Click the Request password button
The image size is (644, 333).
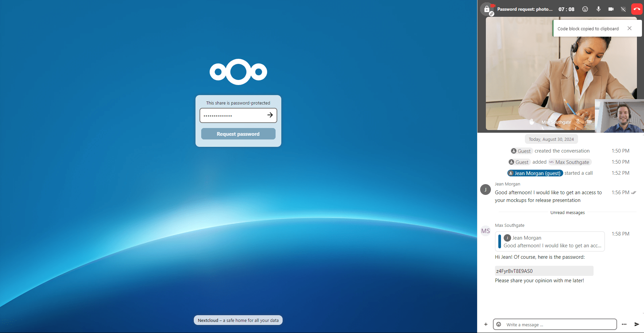click(238, 134)
